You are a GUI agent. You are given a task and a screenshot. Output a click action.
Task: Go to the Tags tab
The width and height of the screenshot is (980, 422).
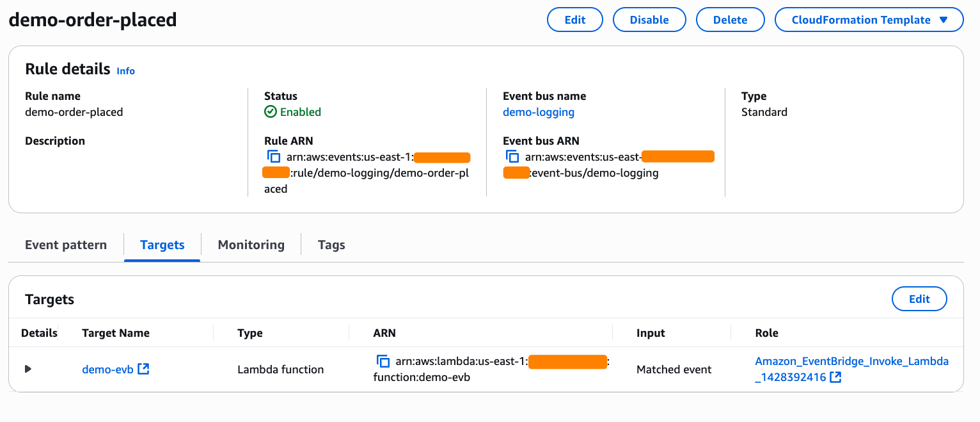tap(331, 245)
